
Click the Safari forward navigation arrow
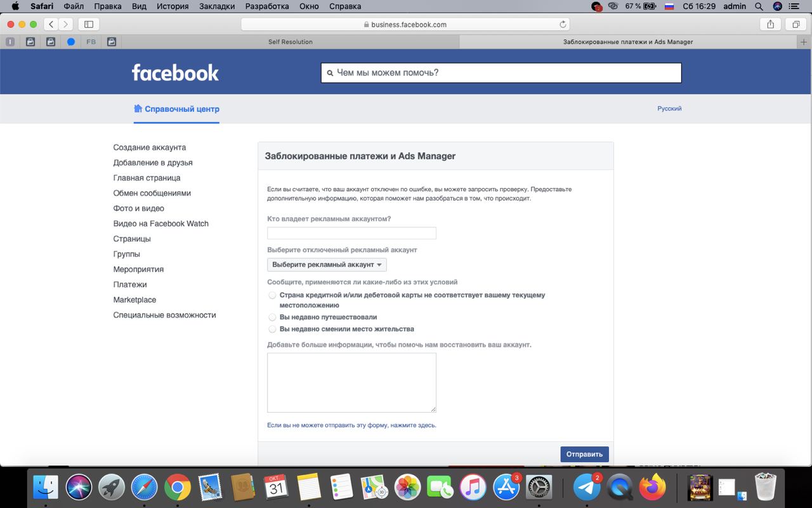point(66,24)
